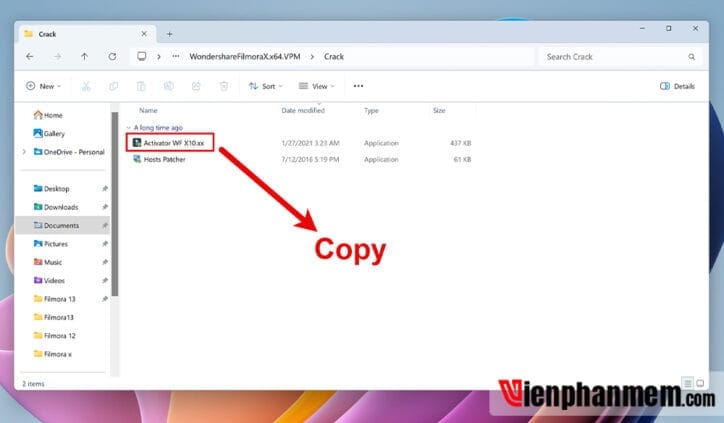The image size is (724, 423).
Task: Select the Hosts Patcher file
Action: pyautogui.click(x=164, y=159)
